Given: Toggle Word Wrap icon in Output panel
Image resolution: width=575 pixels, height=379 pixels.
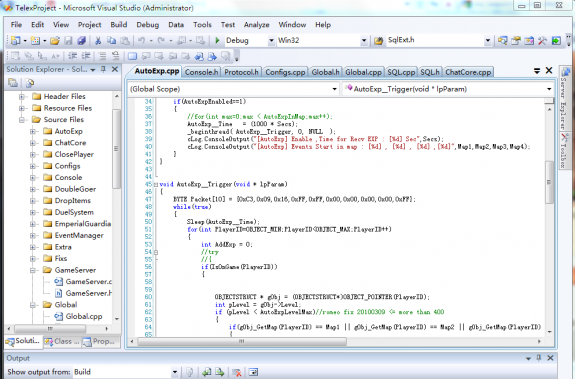Looking at the screenshot, I should coord(253,372).
